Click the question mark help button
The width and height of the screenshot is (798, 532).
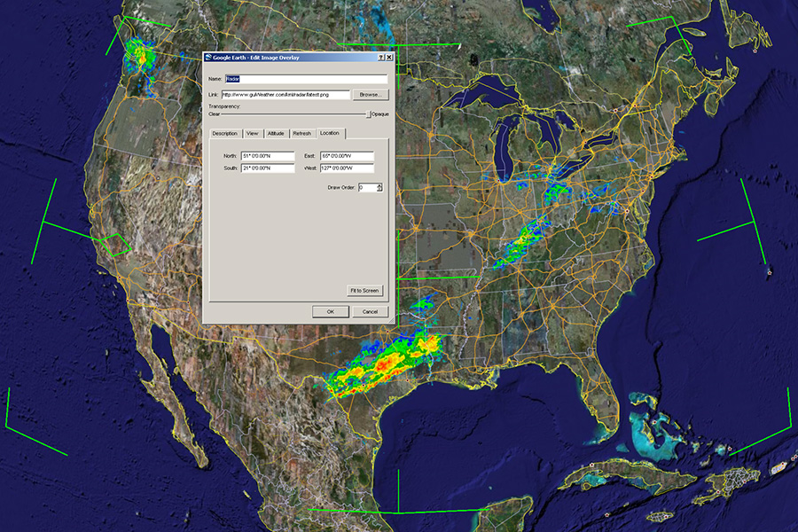pos(380,58)
